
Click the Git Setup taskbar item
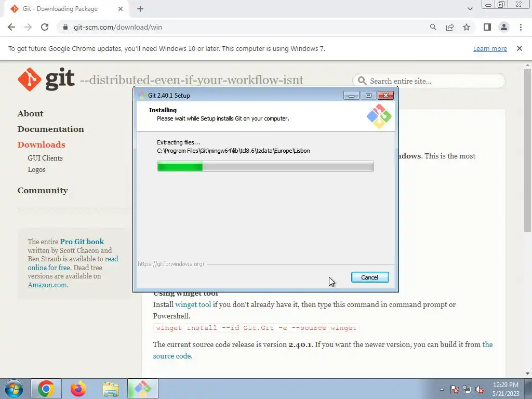coord(143,389)
